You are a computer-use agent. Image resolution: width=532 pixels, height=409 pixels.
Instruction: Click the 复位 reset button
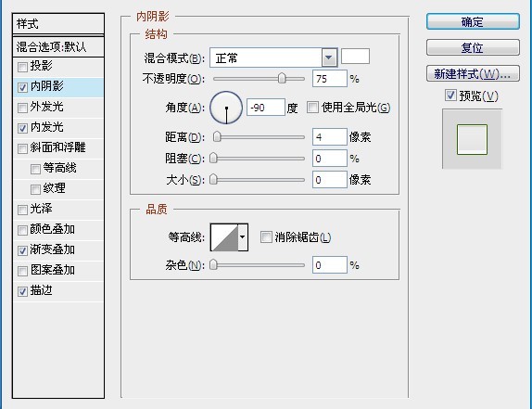(473, 47)
